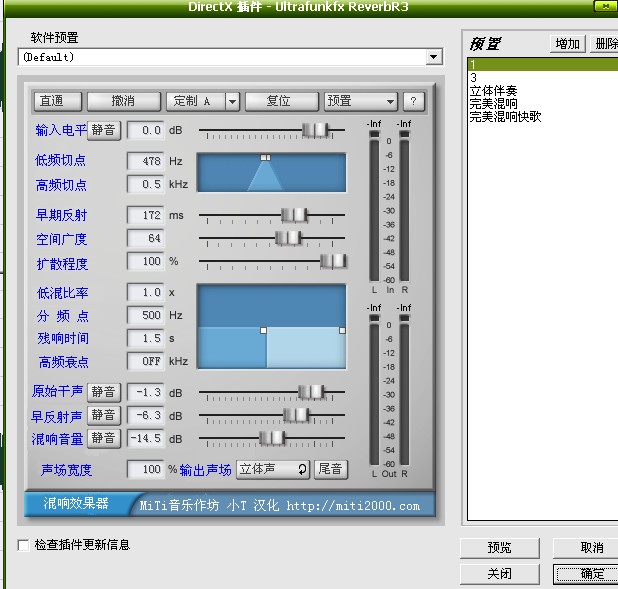The width and height of the screenshot is (618, 589).
Task: Click the 空间广度 value field
Action: pos(145,238)
